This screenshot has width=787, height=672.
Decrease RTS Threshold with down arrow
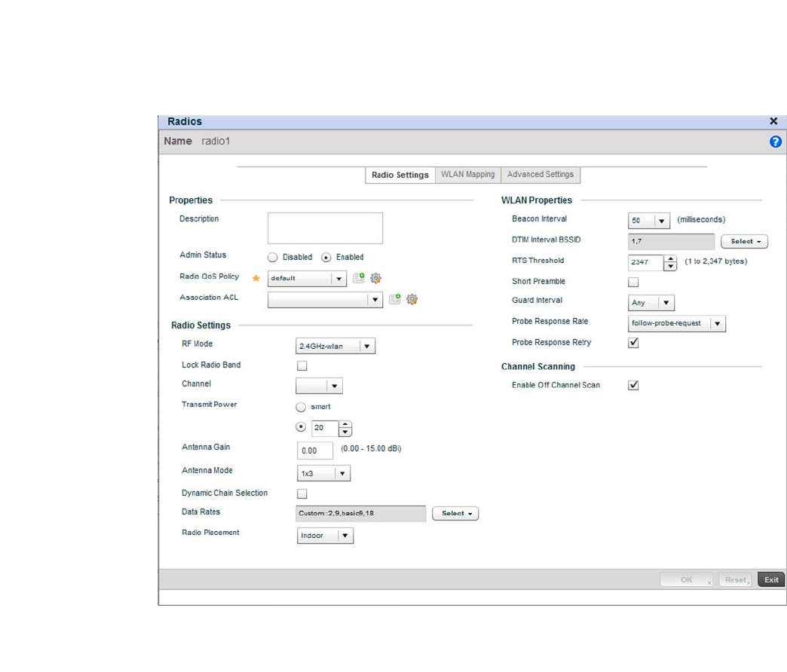[x=671, y=267]
